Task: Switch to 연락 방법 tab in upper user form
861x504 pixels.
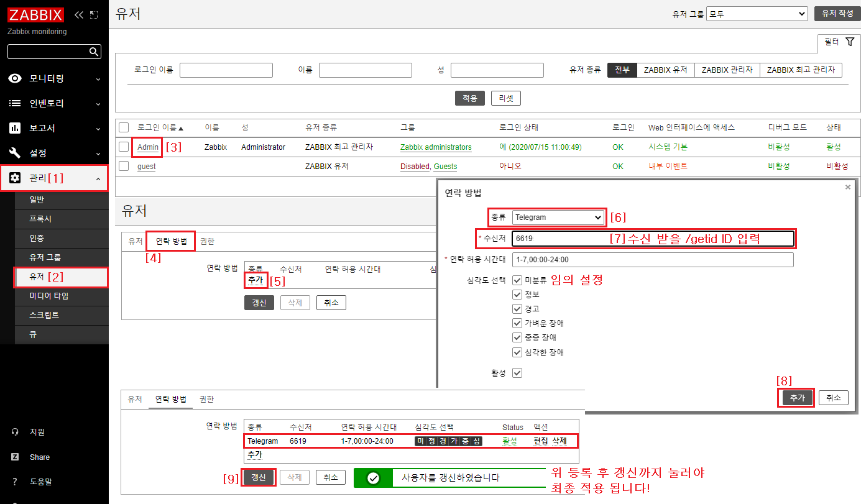Action: [171, 241]
